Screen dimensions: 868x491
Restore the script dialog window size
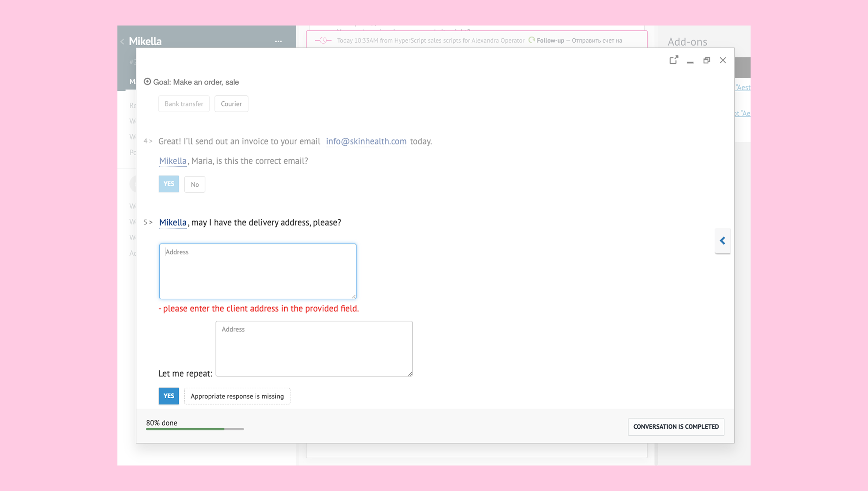click(x=706, y=60)
